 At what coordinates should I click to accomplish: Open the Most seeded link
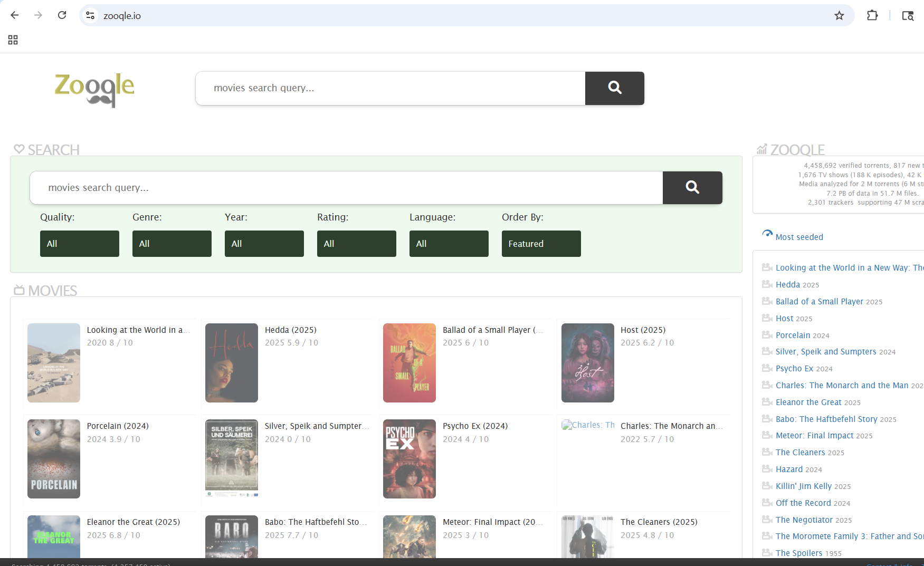pos(799,237)
